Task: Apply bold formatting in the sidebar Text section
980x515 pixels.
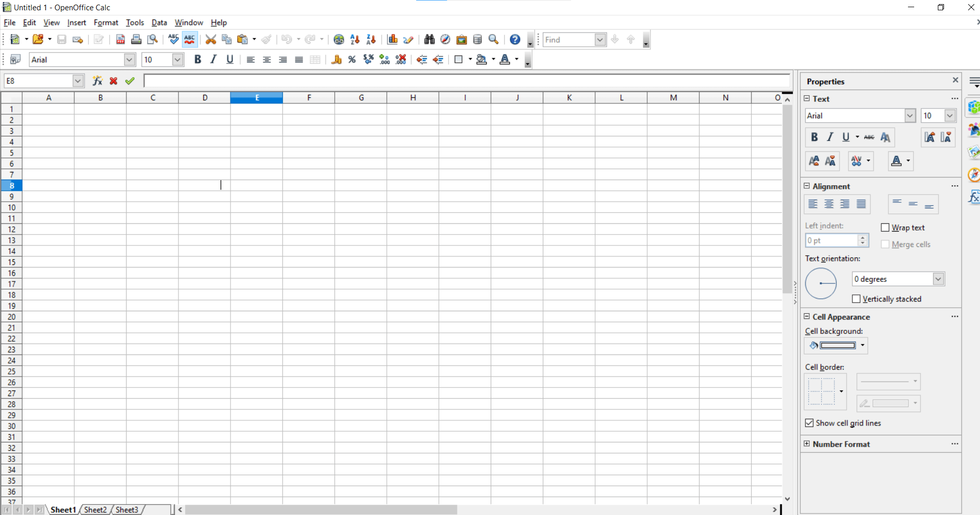Action: (x=814, y=137)
